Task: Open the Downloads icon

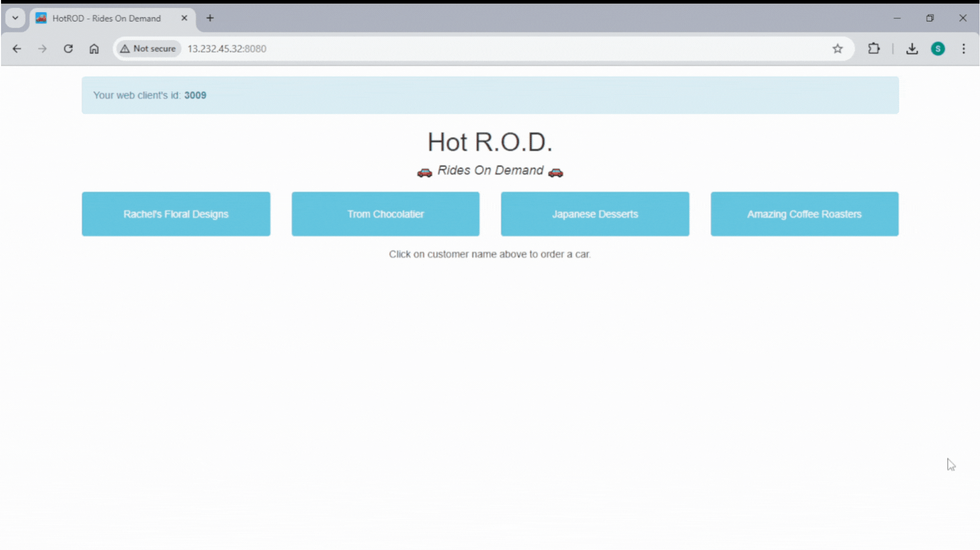Action: pos(912,49)
